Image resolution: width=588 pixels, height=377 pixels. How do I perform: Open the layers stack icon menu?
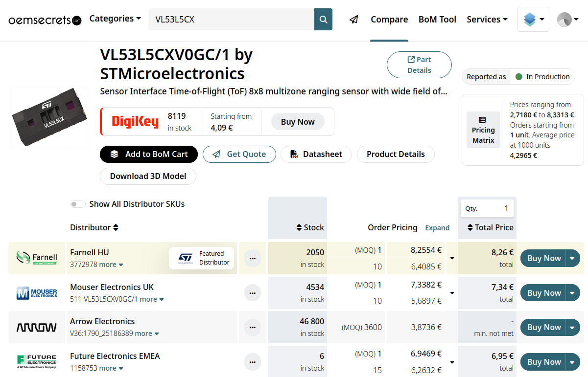[x=533, y=20]
